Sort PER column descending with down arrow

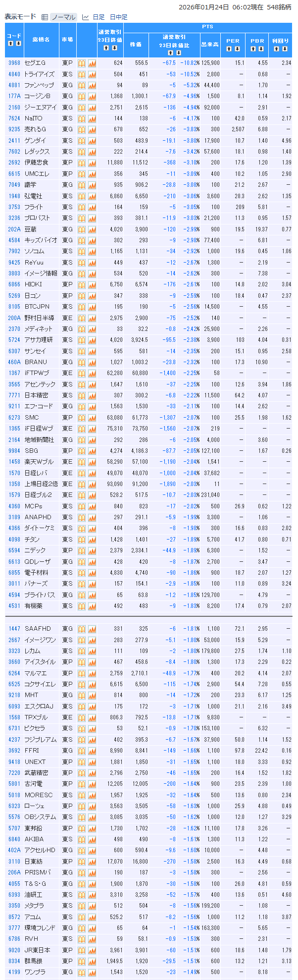click(237, 49)
